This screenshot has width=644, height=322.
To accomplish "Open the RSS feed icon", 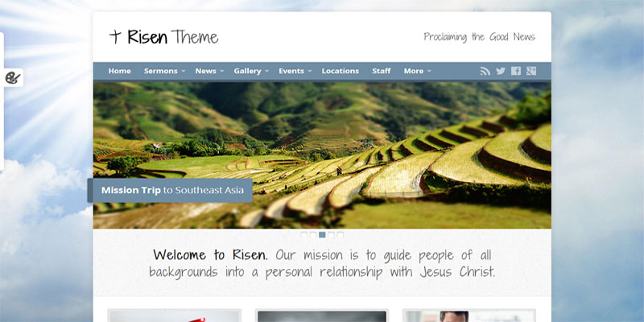I will pyautogui.click(x=485, y=71).
